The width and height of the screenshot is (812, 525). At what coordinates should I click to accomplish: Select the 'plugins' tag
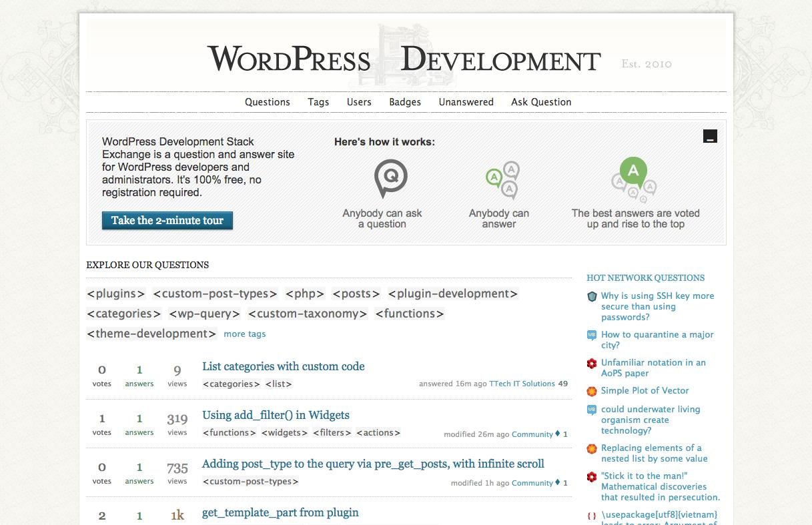point(116,294)
